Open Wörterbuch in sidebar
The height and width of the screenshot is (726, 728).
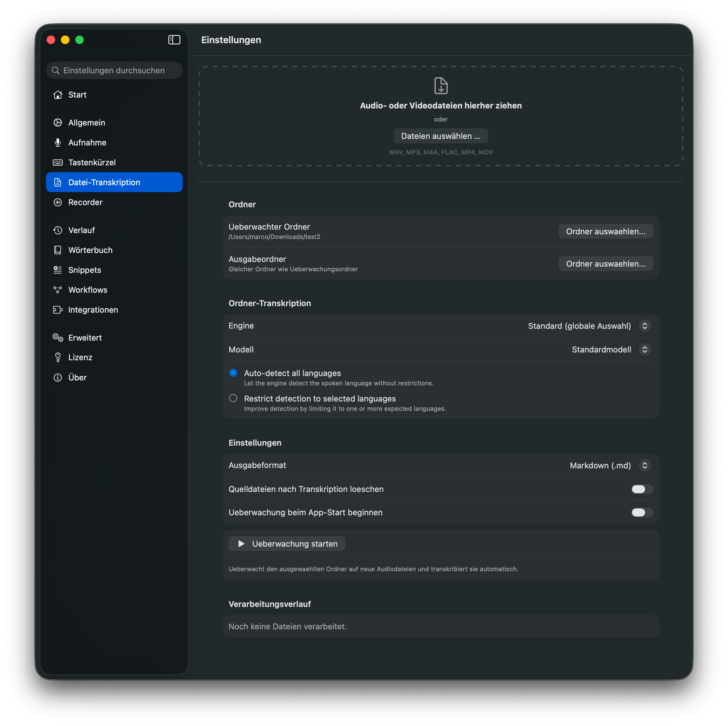(x=114, y=250)
